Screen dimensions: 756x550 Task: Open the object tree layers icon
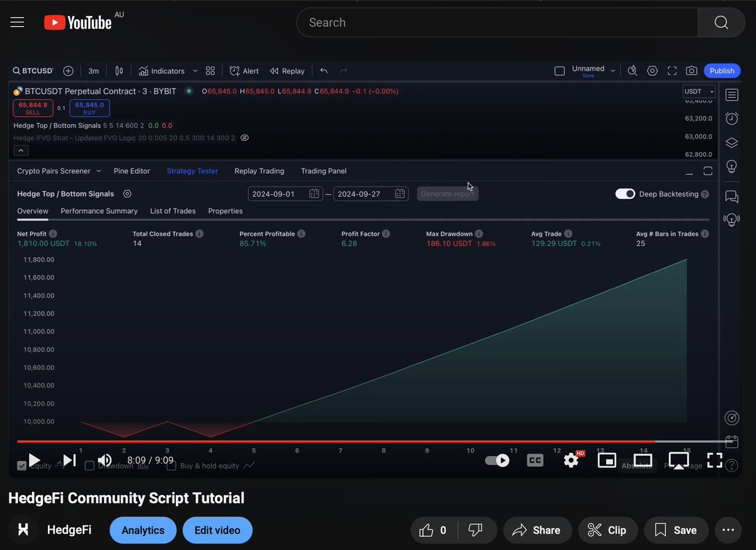731,142
